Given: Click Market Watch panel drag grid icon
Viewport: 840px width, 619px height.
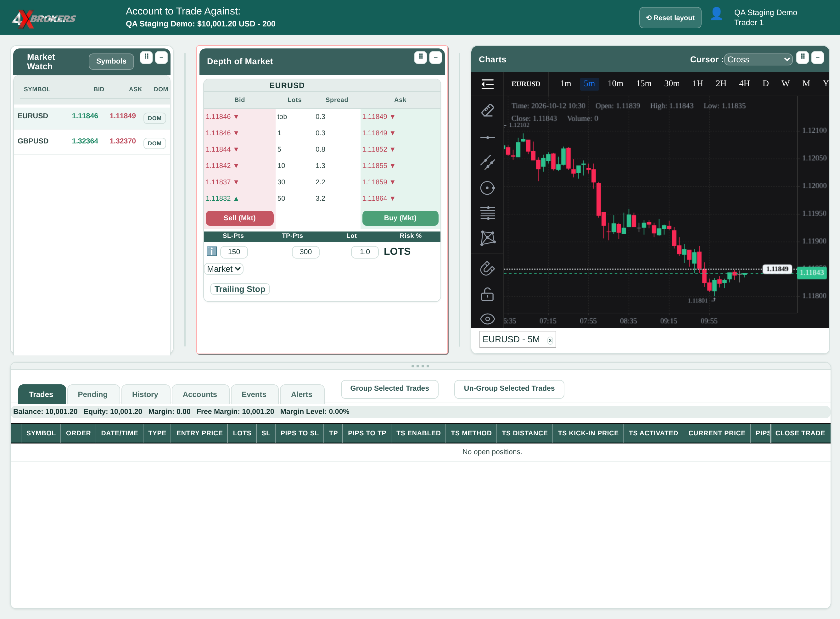Looking at the screenshot, I should pos(147,57).
